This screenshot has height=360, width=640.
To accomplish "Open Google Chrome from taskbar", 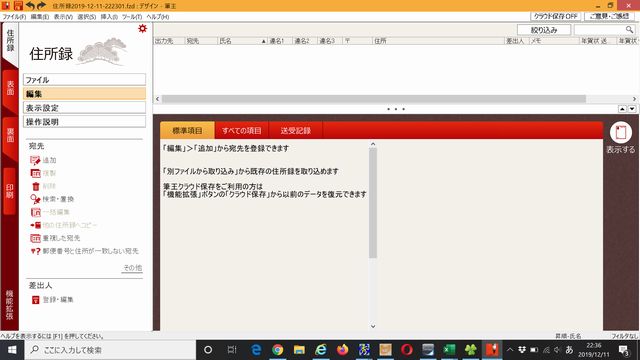I will coord(278,350).
